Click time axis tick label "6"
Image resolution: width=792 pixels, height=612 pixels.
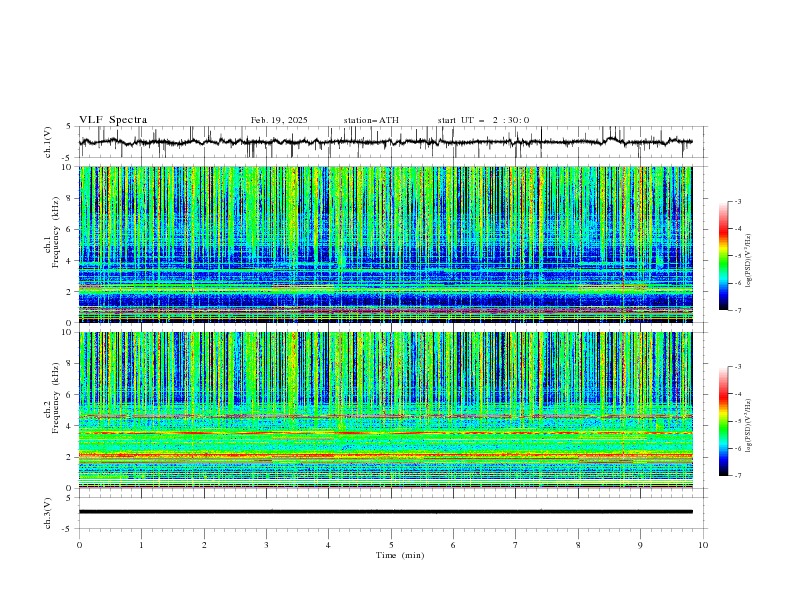(453, 545)
